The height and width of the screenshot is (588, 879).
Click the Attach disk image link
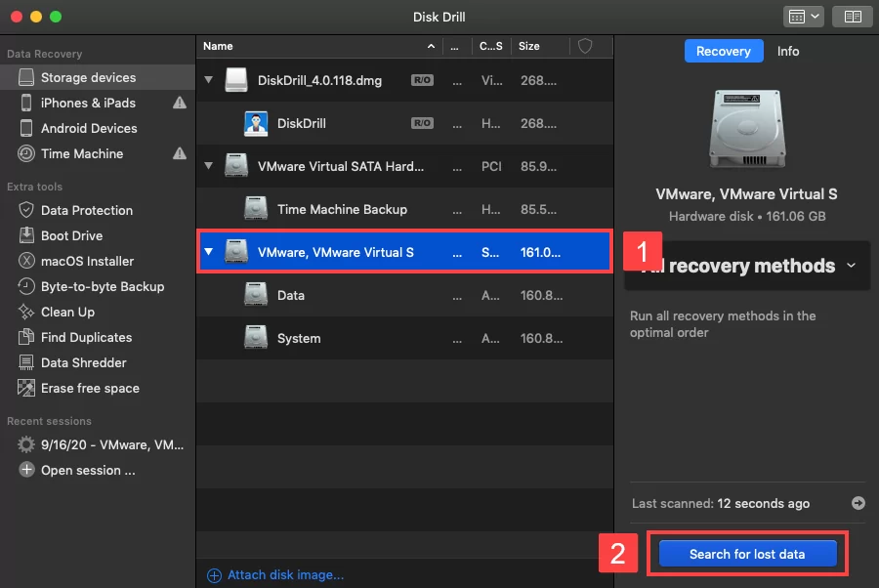tap(283, 575)
